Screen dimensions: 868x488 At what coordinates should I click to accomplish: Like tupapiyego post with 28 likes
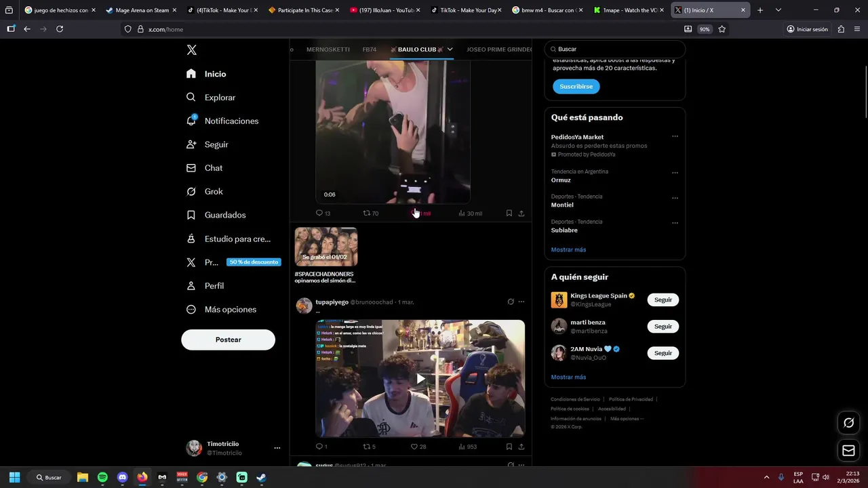414,447
